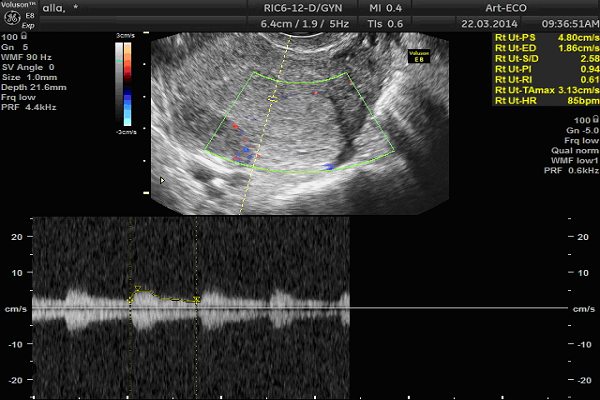Click the Art-ECO clinic name

pyautogui.click(x=506, y=8)
